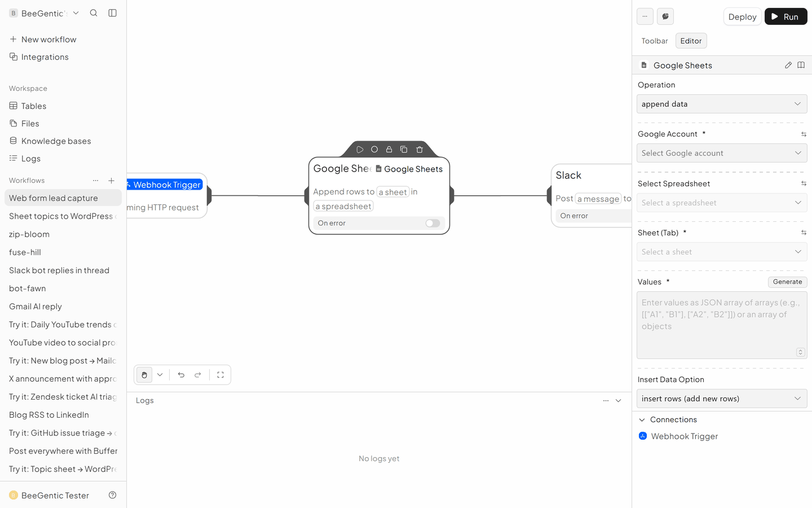Duplicate the Google Sheets block
This screenshot has width=812, height=508.
[x=404, y=150]
